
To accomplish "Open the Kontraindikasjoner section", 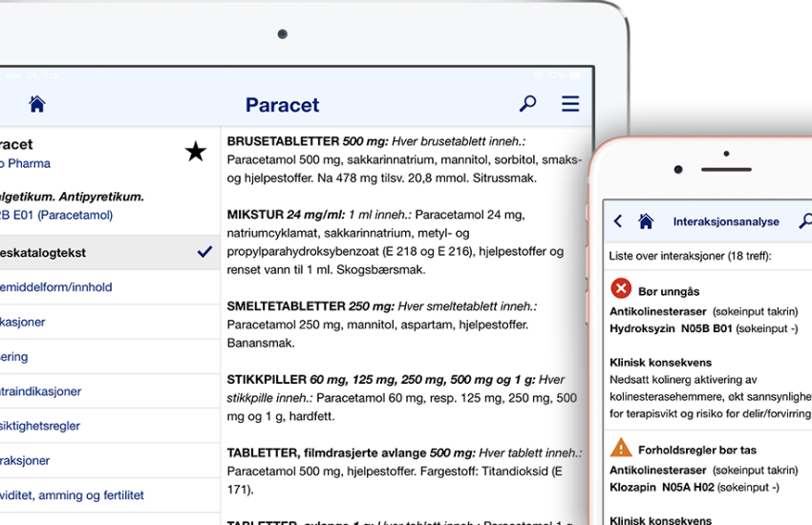I will [110, 391].
